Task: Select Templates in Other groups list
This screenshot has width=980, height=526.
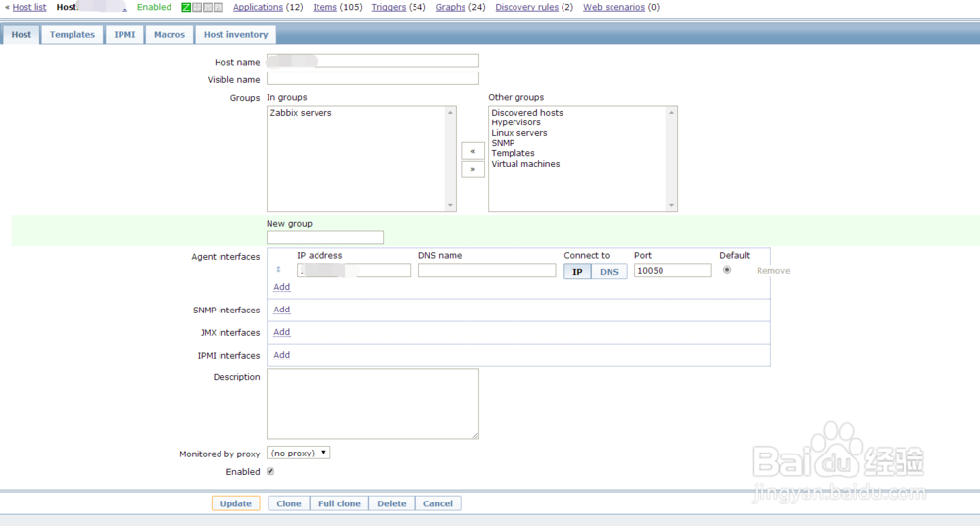Action: tap(513, 153)
